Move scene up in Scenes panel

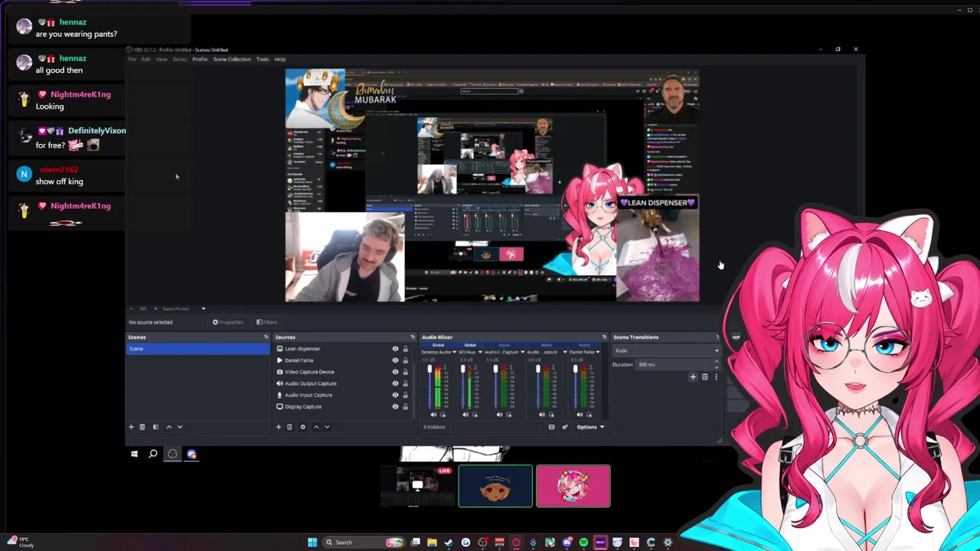[169, 427]
